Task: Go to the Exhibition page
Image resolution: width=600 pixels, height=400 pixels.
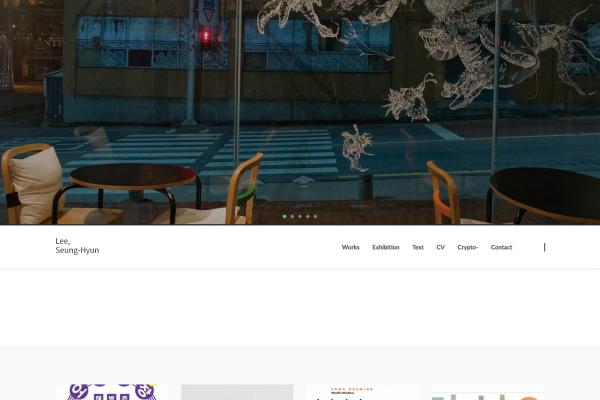Action: (x=385, y=247)
